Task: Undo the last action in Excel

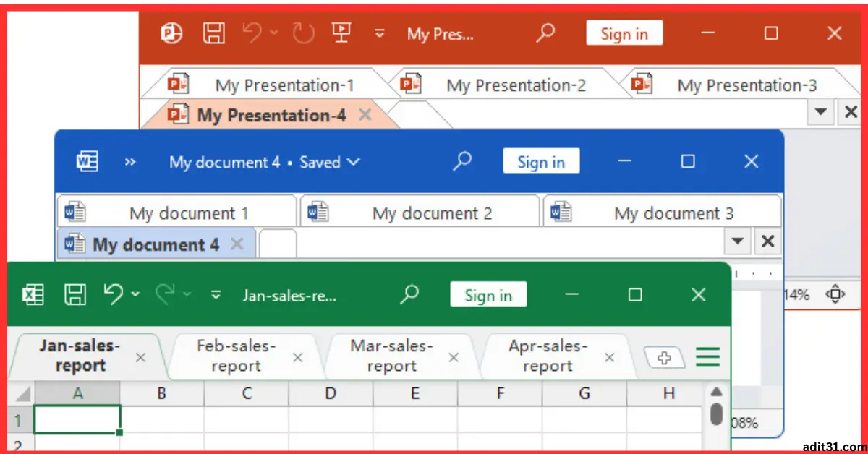Action: 114,294
